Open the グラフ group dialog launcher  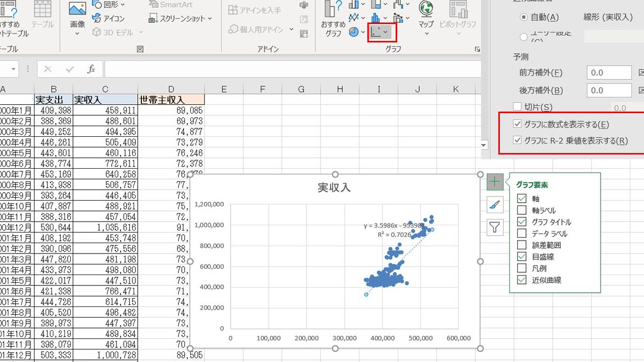(477, 49)
